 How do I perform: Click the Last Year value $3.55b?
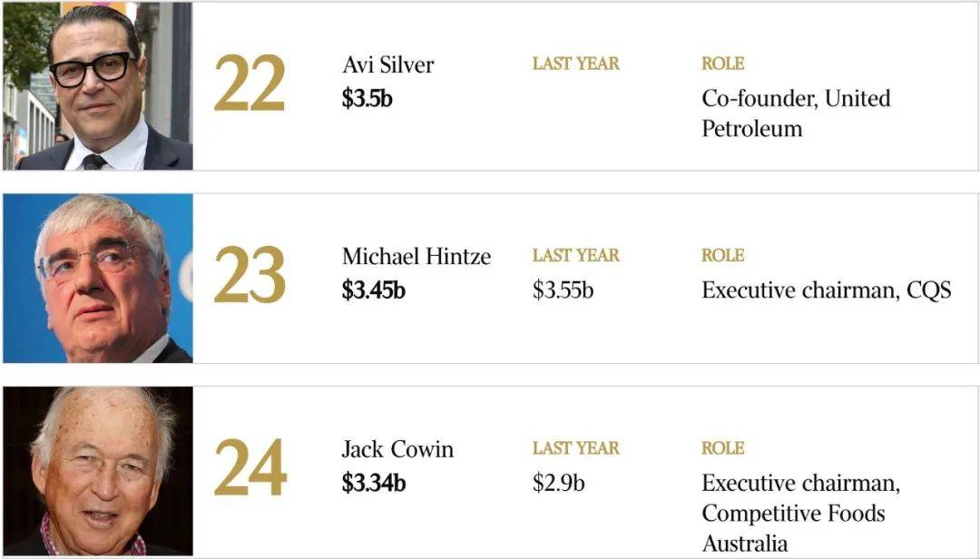pyautogui.click(x=563, y=290)
